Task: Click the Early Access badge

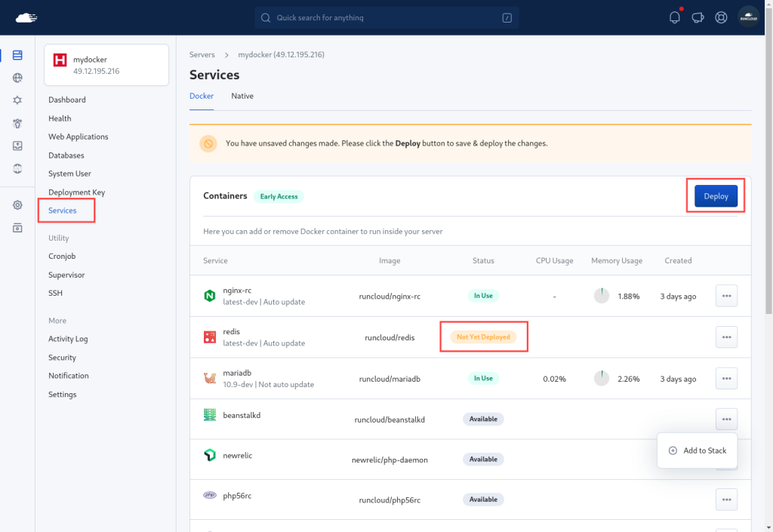Action: (279, 196)
